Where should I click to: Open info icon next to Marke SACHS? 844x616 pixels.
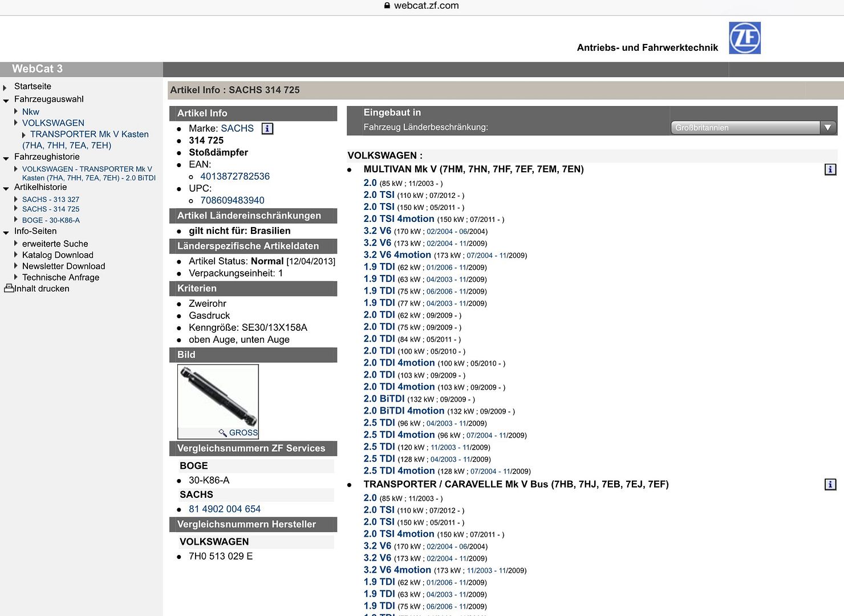[267, 129]
